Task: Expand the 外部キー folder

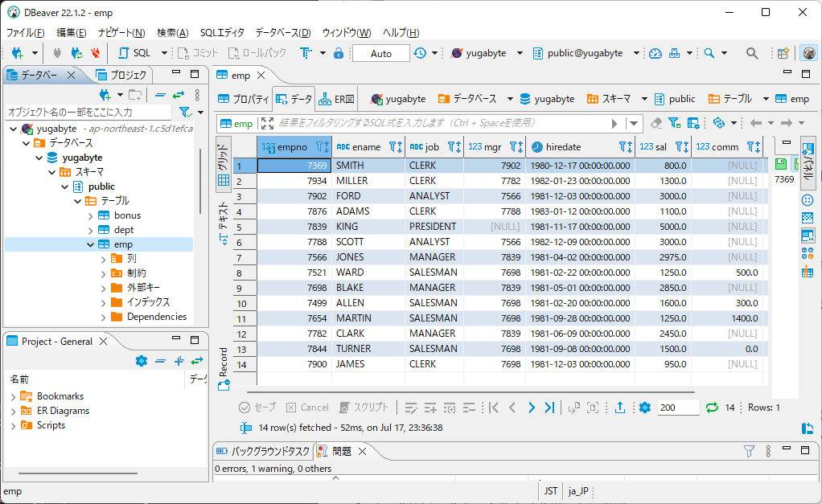Action: click(103, 288)
